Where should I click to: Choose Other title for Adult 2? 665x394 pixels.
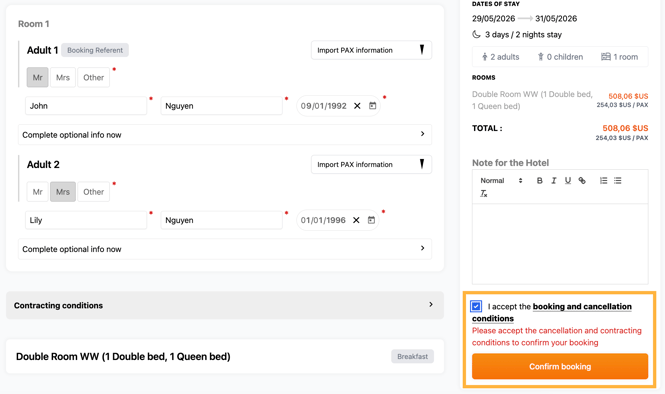point(93,192)
